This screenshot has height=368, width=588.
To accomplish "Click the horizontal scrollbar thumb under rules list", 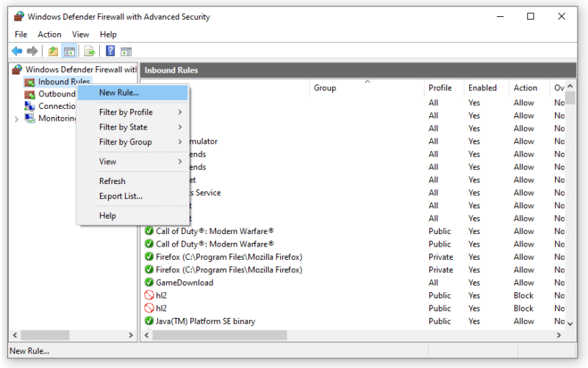I will (x=220, y=335).
